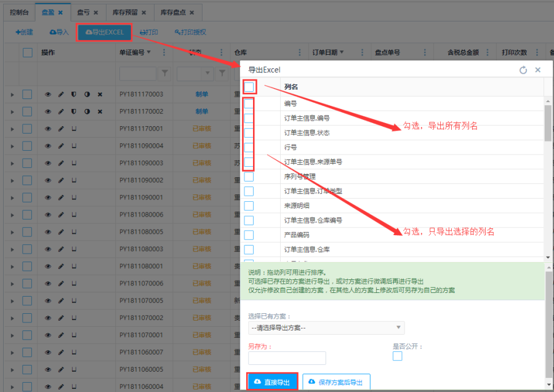Click the shield audit icon for PY1811170003
The image size is (554, 392).
[x=73, y=94]
